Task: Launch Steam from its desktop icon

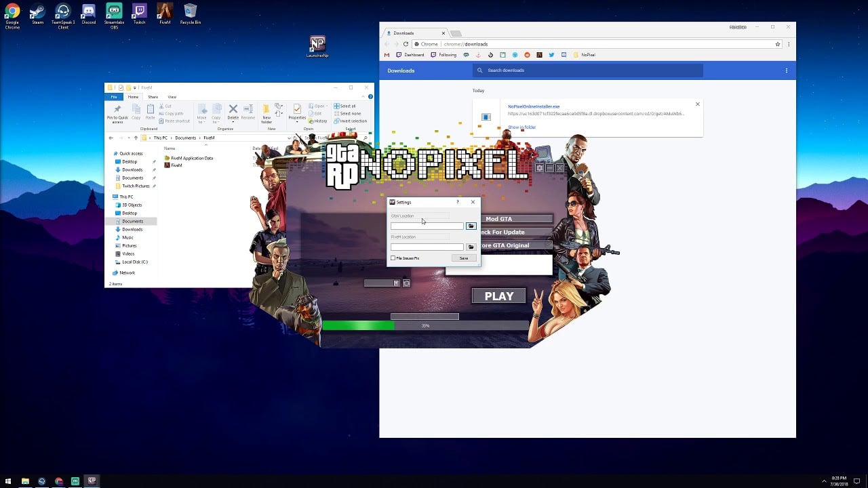Action: coord(37,11)
